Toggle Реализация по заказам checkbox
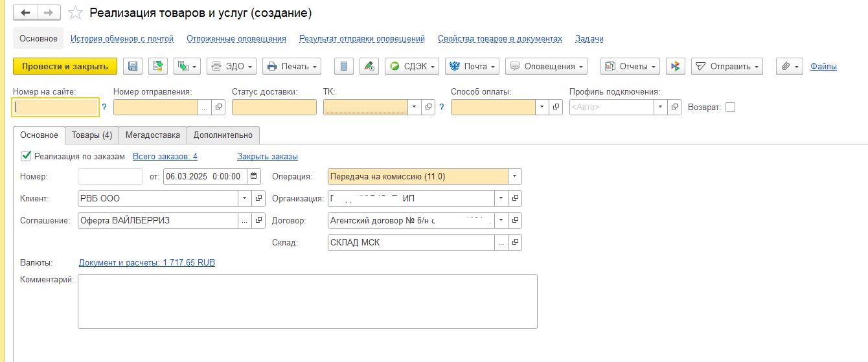 [26, 156]
